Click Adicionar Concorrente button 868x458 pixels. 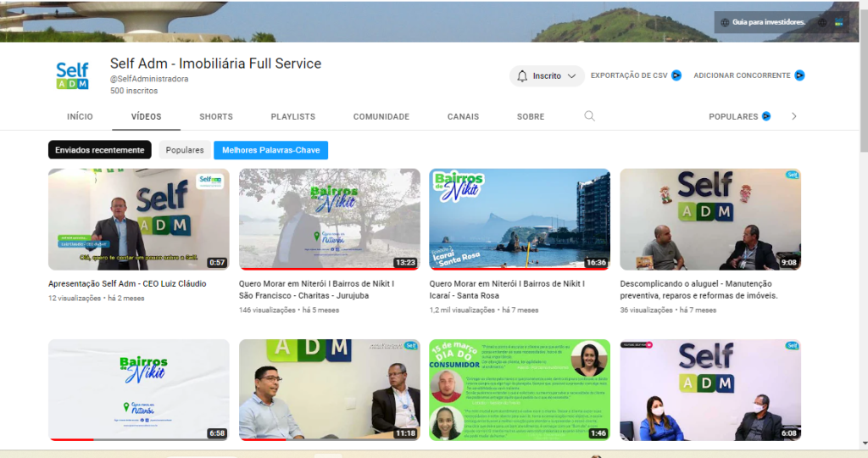point(749,75)
